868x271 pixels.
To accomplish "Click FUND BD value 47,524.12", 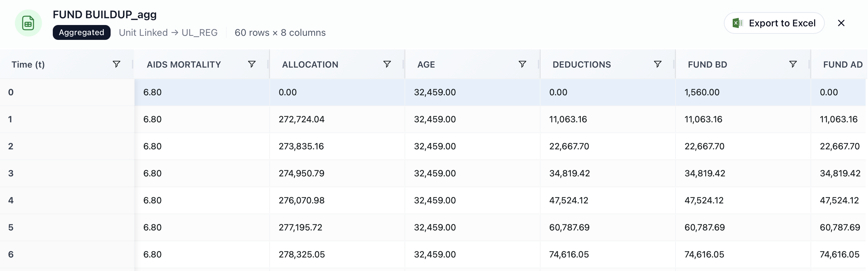I will [x=704, y=200].
